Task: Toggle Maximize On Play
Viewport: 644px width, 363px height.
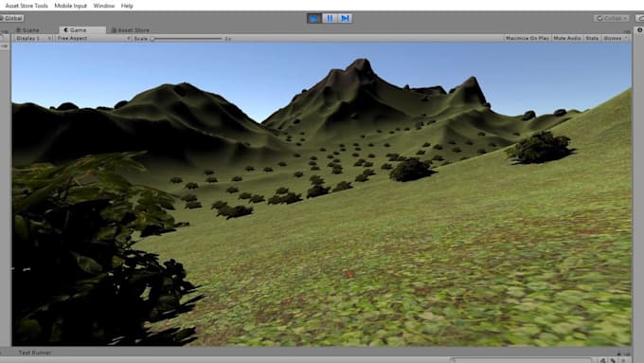Action: [528, 38]
